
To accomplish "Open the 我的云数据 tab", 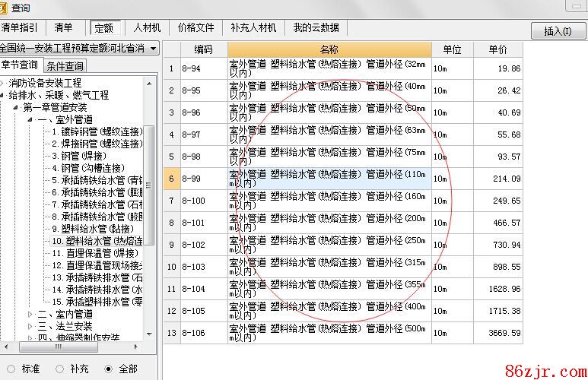I will pos(316,27).
